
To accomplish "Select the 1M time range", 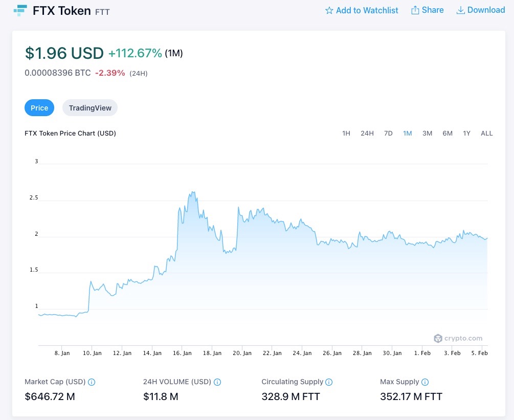I will 408,134.
